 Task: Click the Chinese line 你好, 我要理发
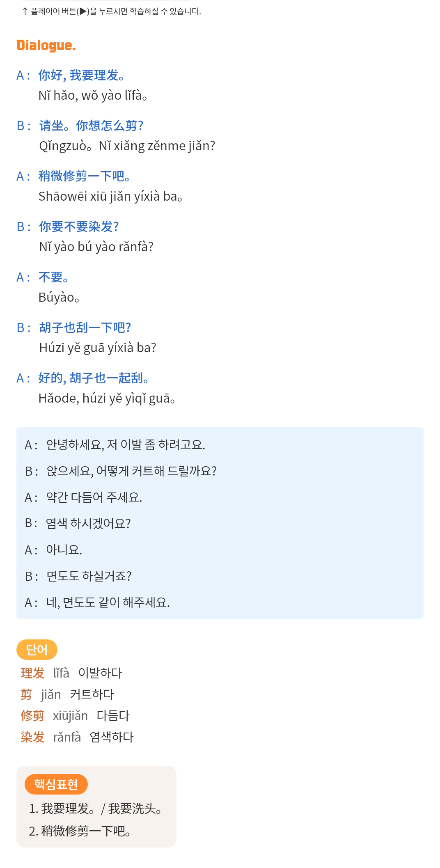(81, 75)
